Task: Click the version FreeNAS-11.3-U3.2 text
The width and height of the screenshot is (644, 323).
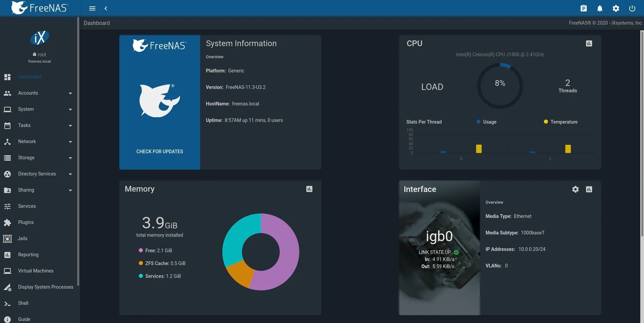Action: [246, 87]
